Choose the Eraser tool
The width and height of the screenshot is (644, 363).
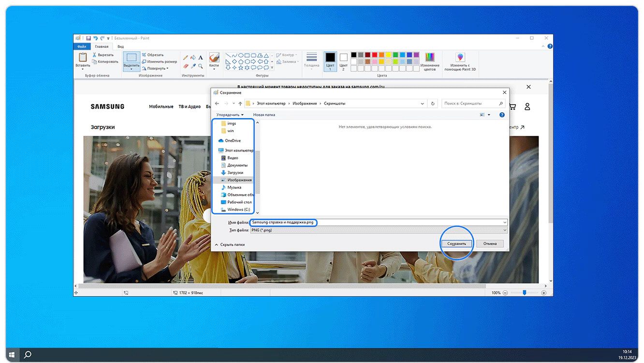[185, 66]
